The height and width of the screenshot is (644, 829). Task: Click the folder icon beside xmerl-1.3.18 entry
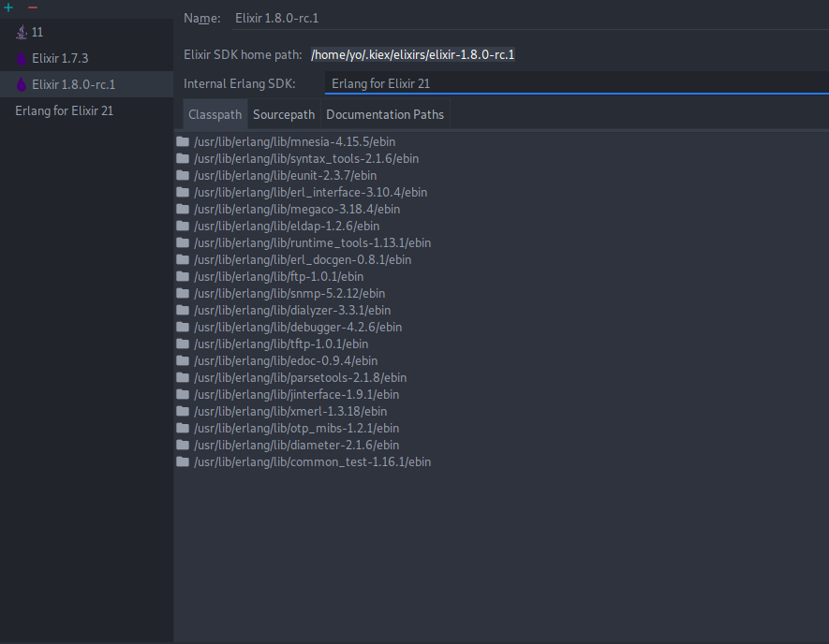click(183, 411)
